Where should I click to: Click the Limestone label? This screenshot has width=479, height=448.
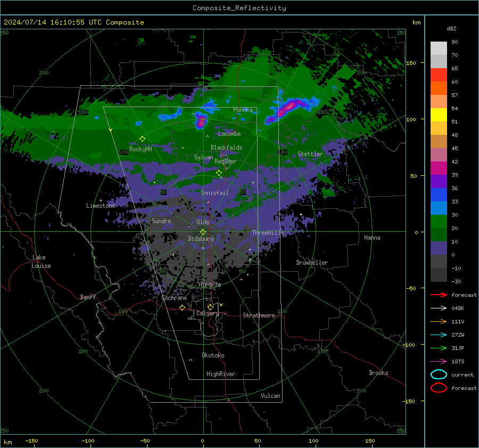point(101,206)
